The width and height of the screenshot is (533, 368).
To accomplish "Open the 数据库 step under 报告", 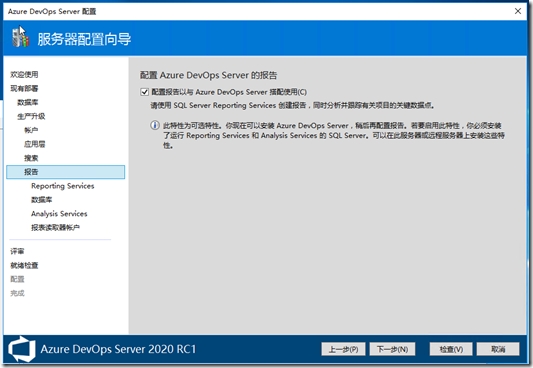I will tap(42, 200).
